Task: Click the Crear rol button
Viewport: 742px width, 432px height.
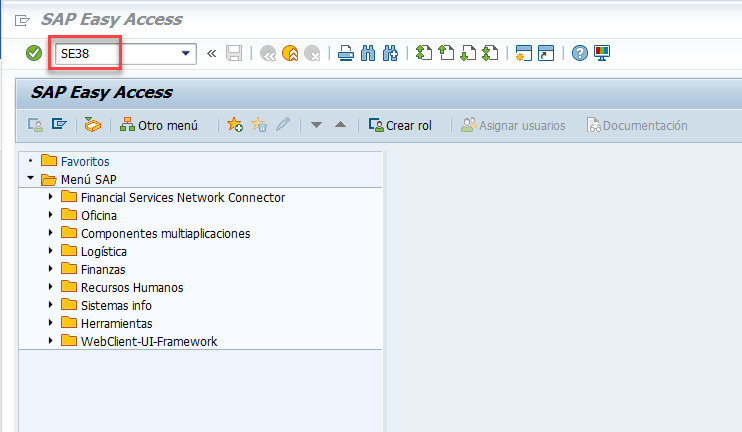Action: [x=400, y=125]
